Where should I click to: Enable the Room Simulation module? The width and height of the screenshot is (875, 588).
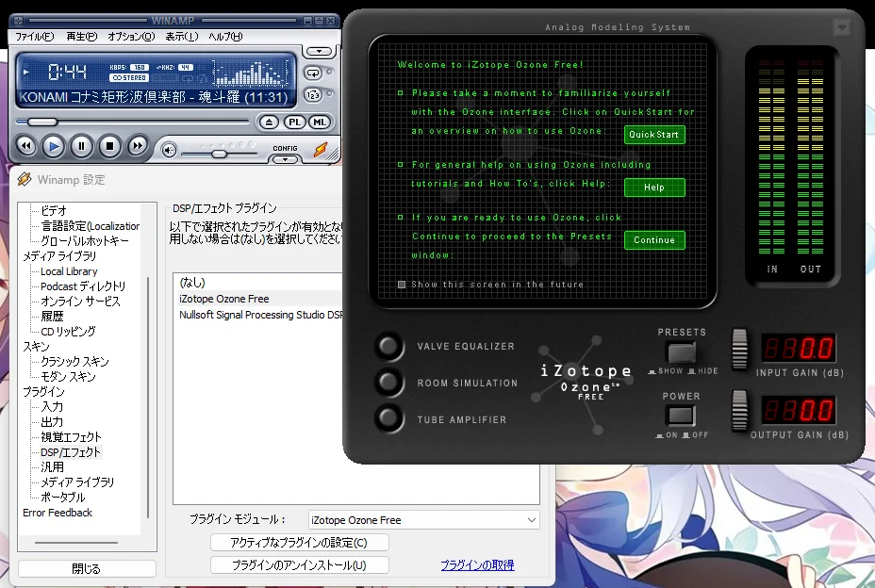(x=388, y=384)
